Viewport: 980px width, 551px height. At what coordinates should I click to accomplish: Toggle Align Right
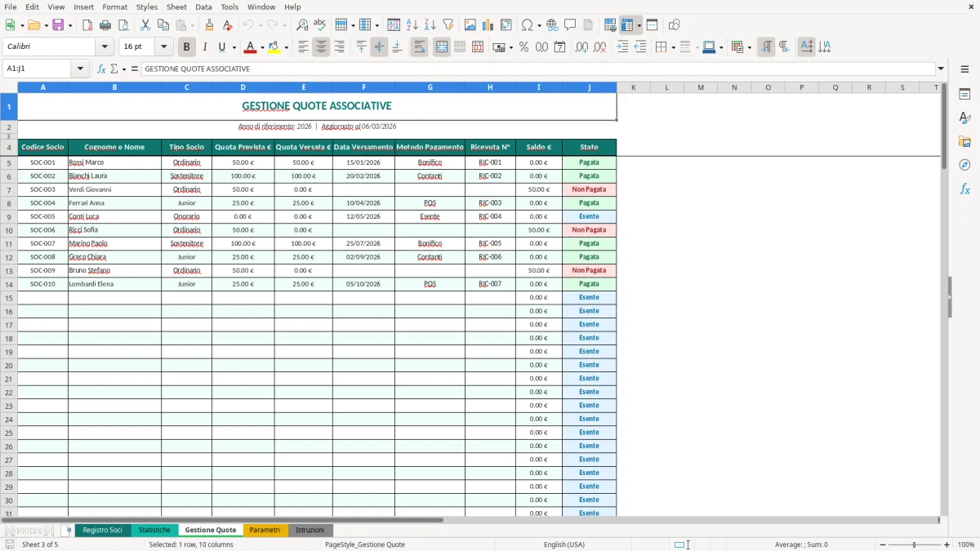339,47
